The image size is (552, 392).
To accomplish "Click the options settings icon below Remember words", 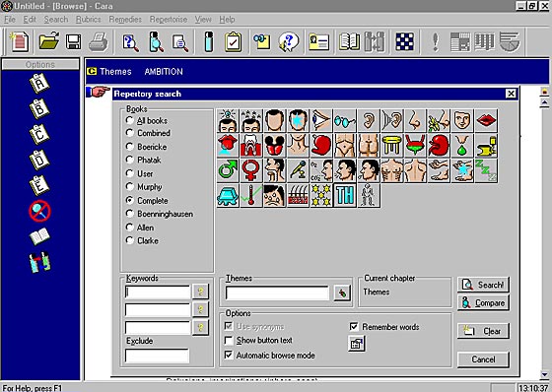I will [x=356, y=344].
